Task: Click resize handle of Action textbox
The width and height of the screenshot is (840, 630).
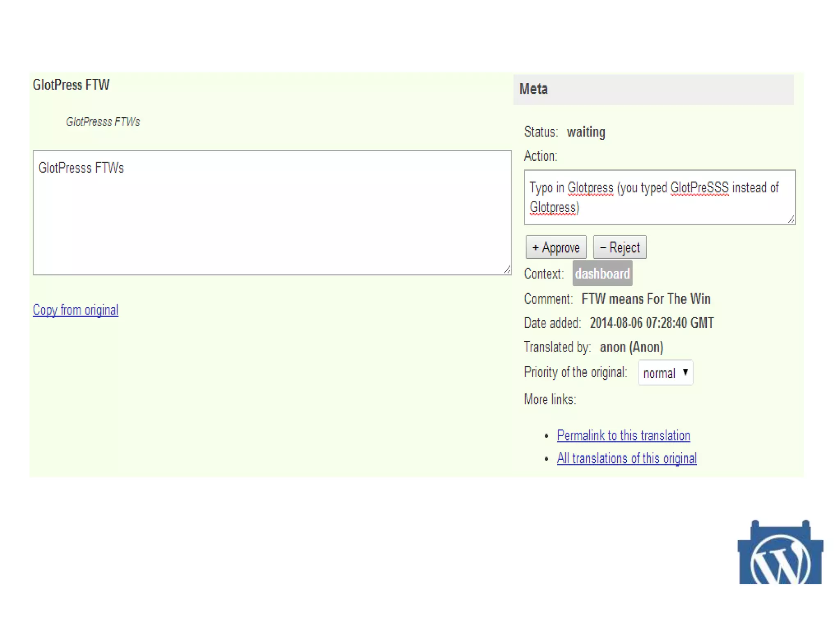Action: click(791, 220)
